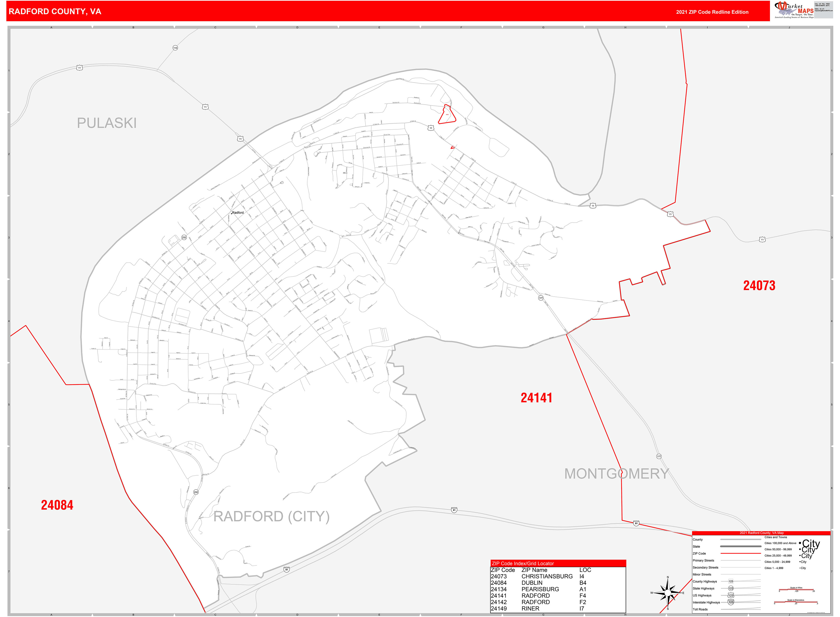
Task: Click the Interstate Highways legend shield
Action: click(731, 603)
